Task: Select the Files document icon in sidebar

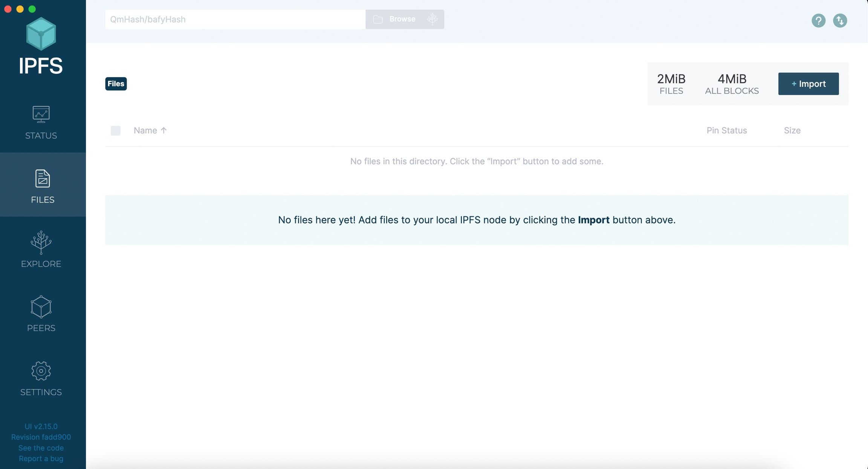Action: pyautogui.click(x=43, y=178)
